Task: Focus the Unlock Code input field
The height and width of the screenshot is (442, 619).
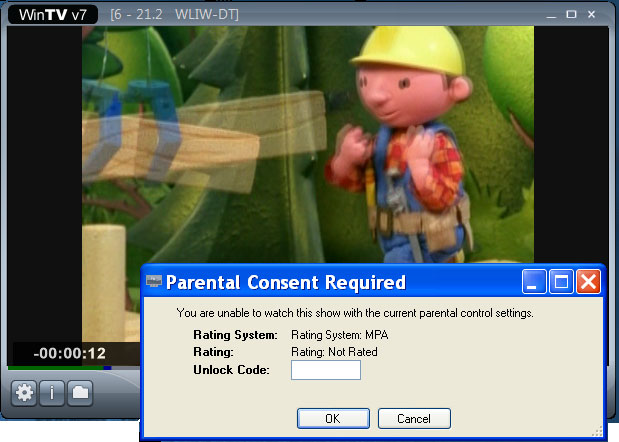Action: 325,370
